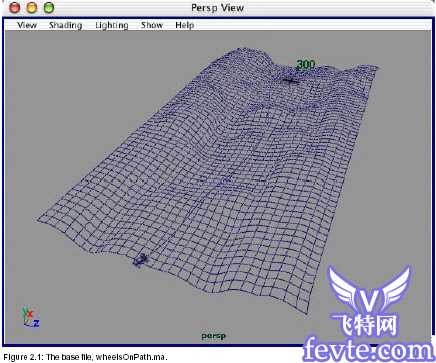Select the wheel object at the path start
Viewport: 436px width, 363px height.
point(140,260)
